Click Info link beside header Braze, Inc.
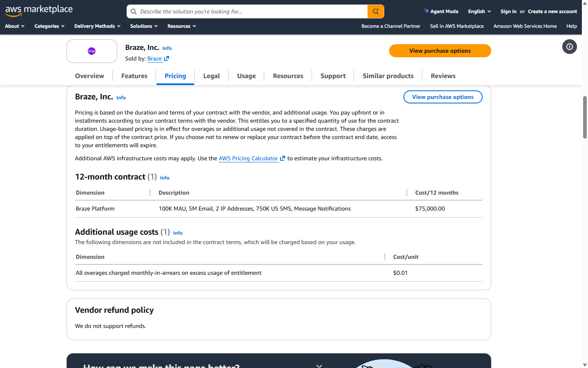The height and width of the screenshot is (368, 588). pyautogui.click(x=167, y=48)
